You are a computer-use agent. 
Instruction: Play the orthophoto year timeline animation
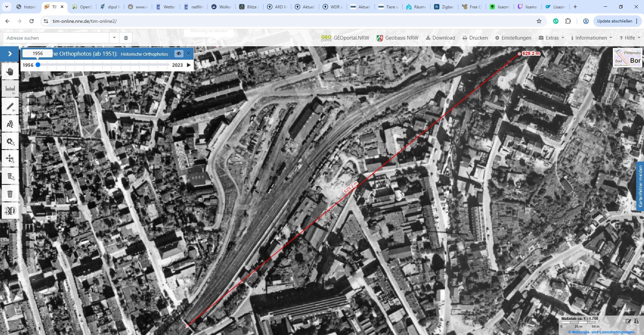coord(189,65)
